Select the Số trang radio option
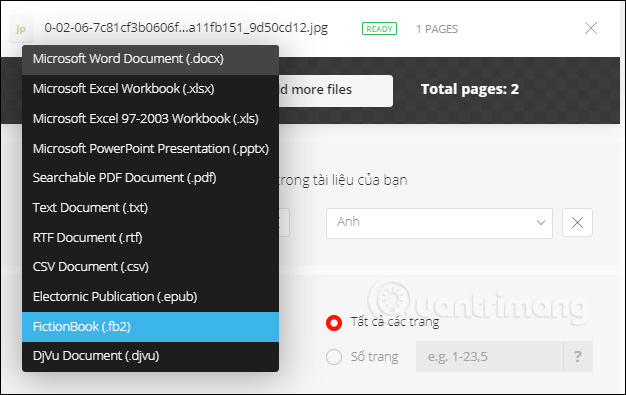Viewport: 626px width, 395px height. click(x=334, y=357)
